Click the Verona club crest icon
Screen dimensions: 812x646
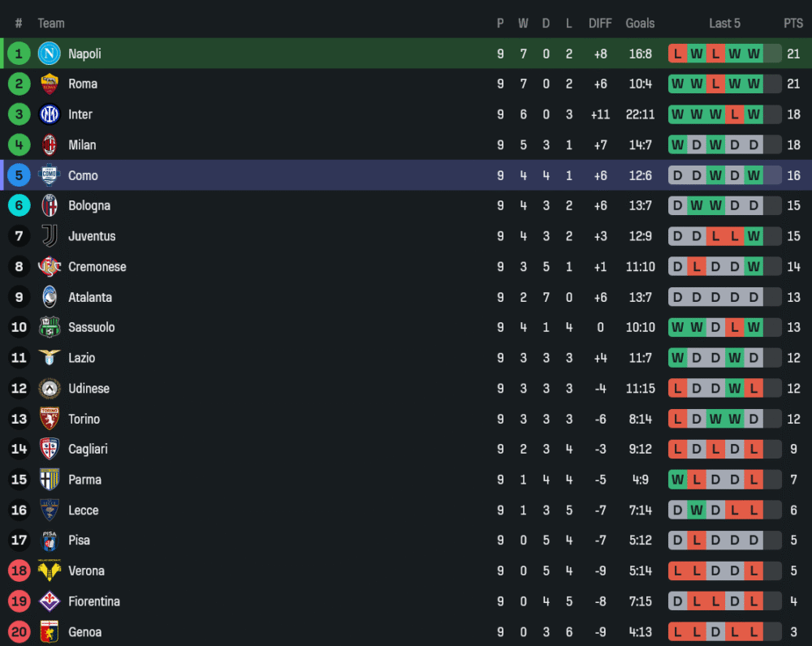[50, 571]
